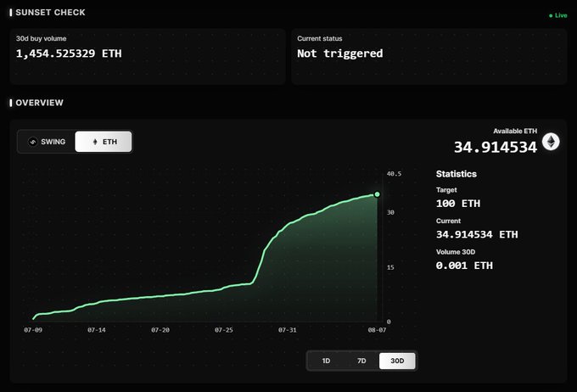Image resolution: width=577 pixels, height=392 pixels.
Task: Click the swing icon in SWING toggle
Action: (33, 142)
